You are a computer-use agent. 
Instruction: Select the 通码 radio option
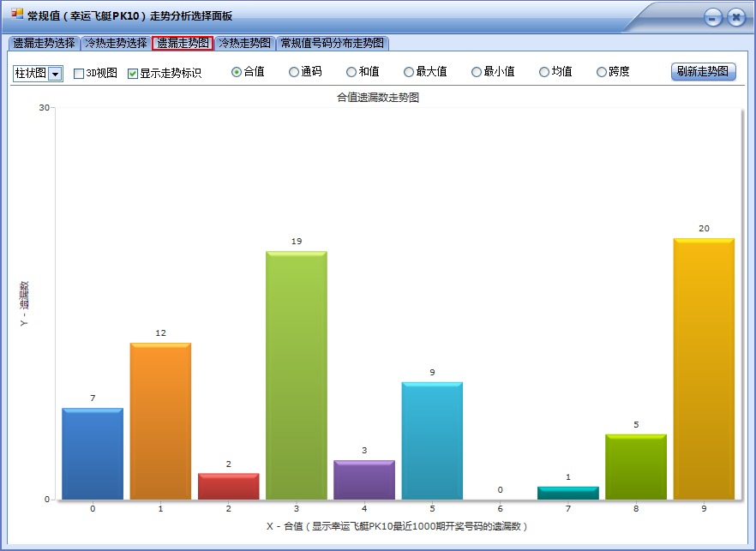tap(294, 73)
